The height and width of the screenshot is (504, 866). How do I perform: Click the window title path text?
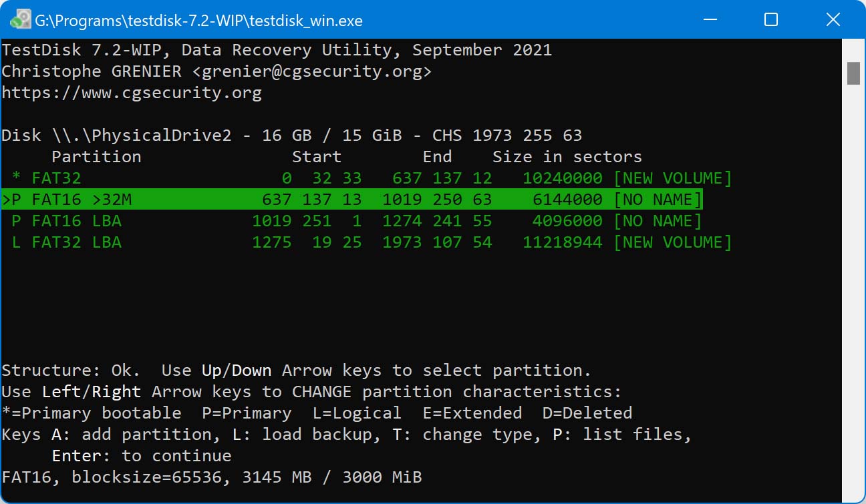point(198,21)
